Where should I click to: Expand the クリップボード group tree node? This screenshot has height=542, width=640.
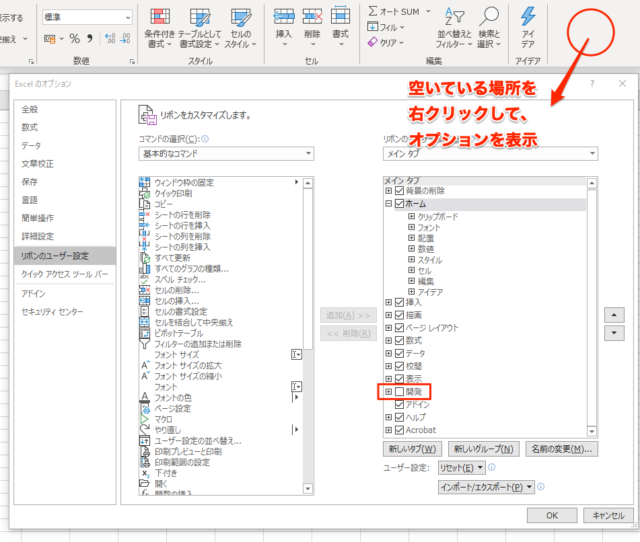(x=410, y=216)
